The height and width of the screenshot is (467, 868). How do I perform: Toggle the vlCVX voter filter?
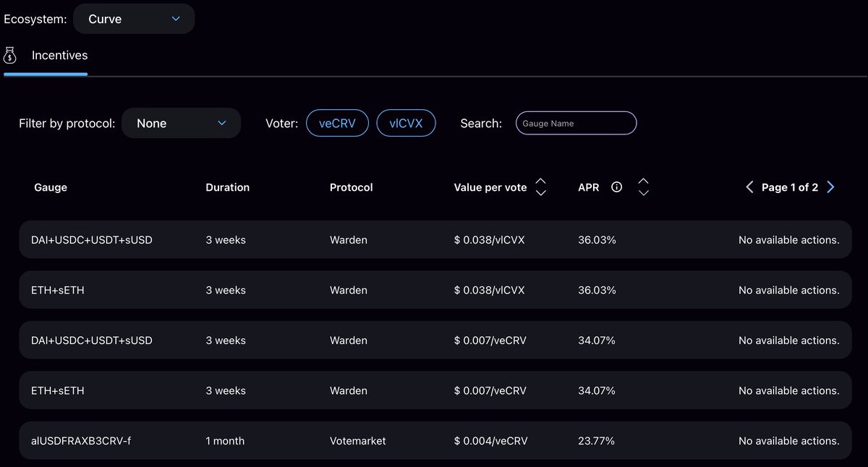[x=406, y=123]
